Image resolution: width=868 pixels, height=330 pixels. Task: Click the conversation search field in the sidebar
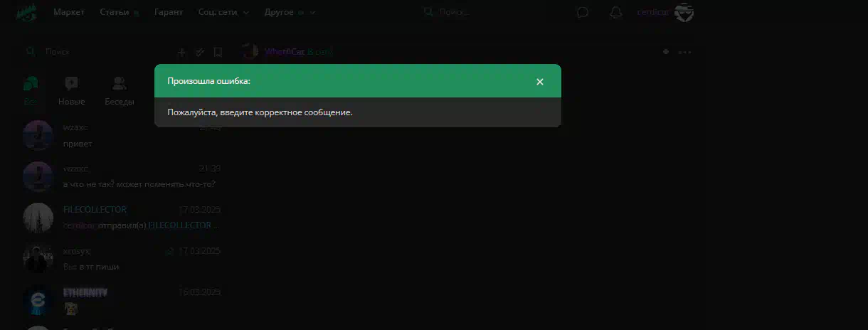pos(100,52)
